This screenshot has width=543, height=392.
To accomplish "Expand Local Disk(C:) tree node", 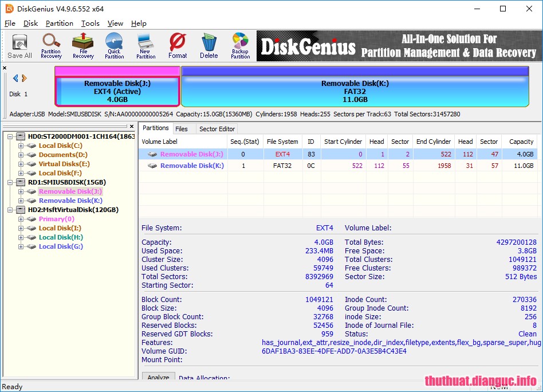I will (x=21, y=146).
